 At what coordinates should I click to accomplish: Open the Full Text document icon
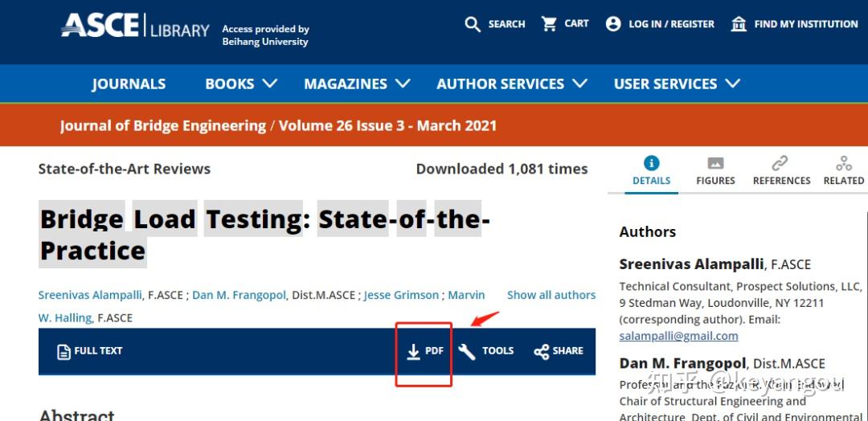click(63, 351)
